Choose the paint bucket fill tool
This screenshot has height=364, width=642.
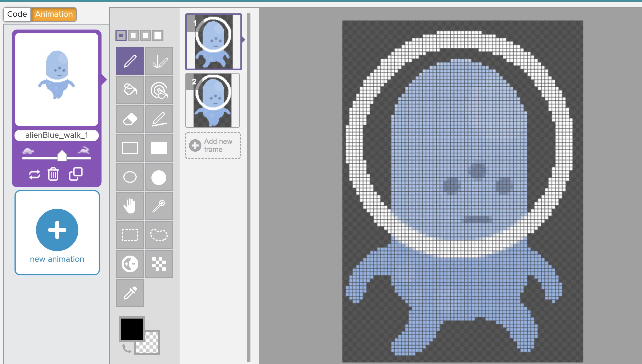[x=130, y=90]
